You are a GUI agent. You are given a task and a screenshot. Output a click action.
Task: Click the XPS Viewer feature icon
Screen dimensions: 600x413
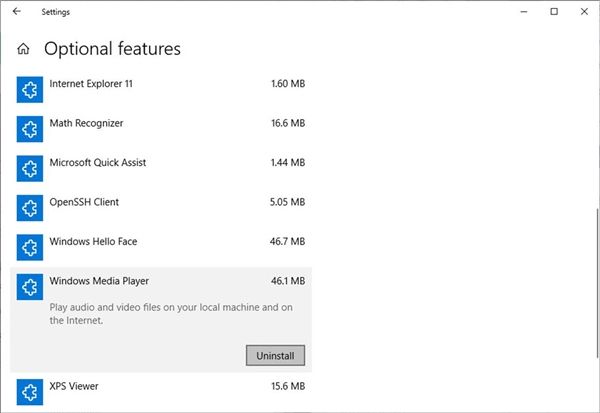[x=29, y=392]
